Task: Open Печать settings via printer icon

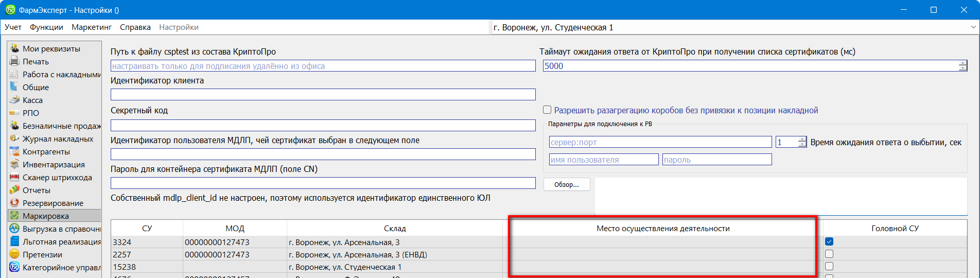Action: [14, 61]
